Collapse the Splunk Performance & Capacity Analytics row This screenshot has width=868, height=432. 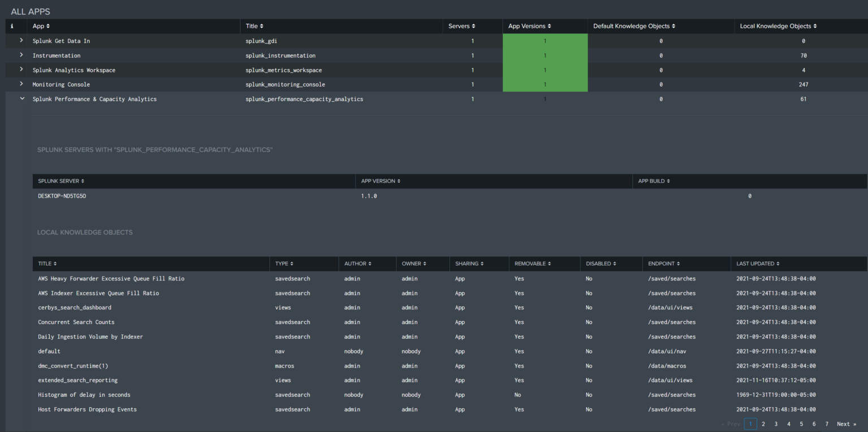click(22, 99)
